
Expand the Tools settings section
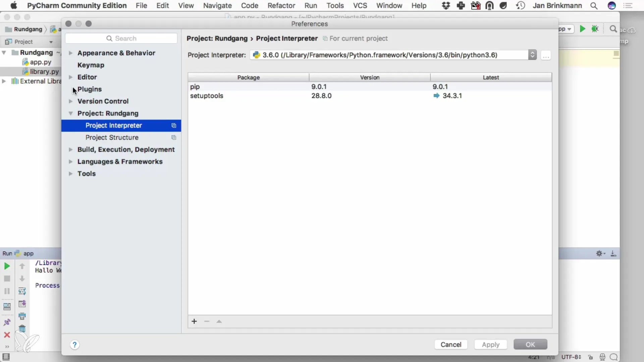tap(70, 174)
